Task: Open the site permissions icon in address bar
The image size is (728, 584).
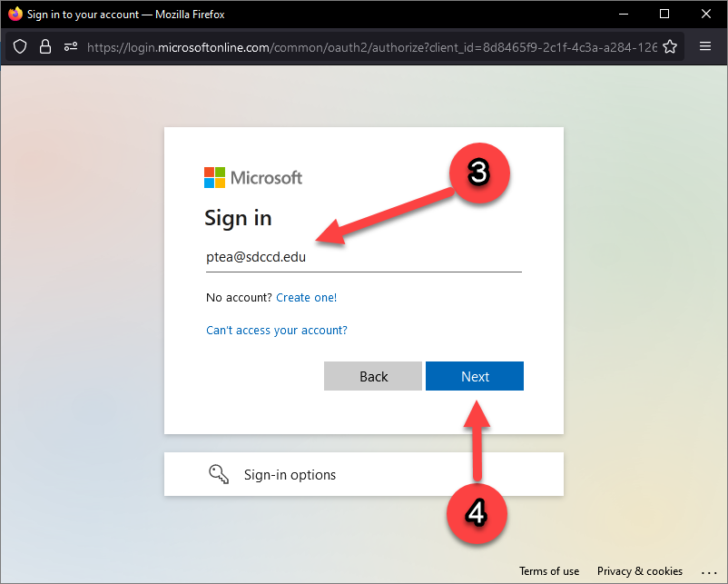Action: pos(70,46)
